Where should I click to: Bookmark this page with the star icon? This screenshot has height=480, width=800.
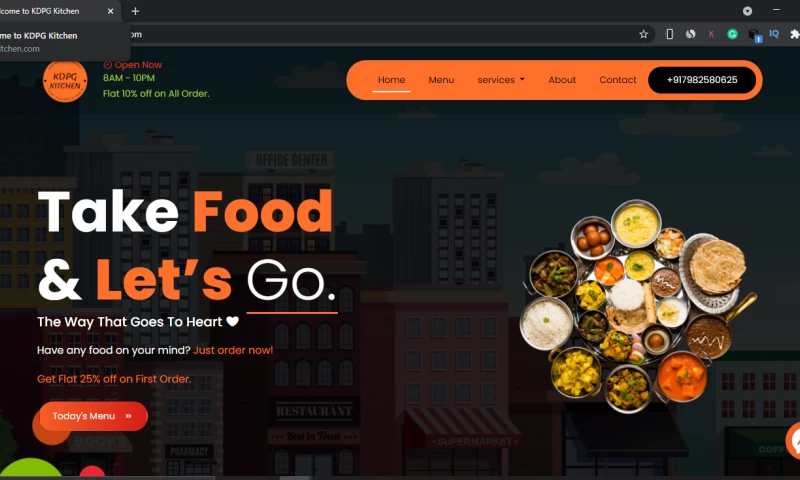(643, 34)
